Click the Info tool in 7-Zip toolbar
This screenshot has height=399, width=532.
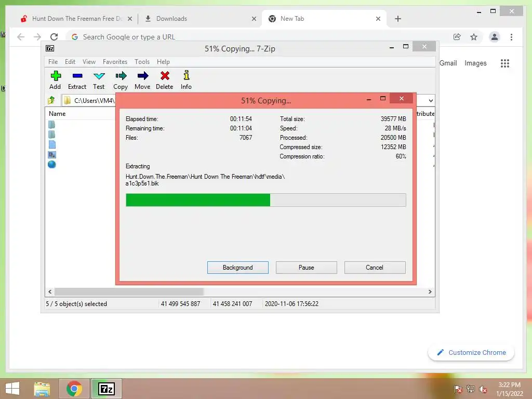point(186,80)
